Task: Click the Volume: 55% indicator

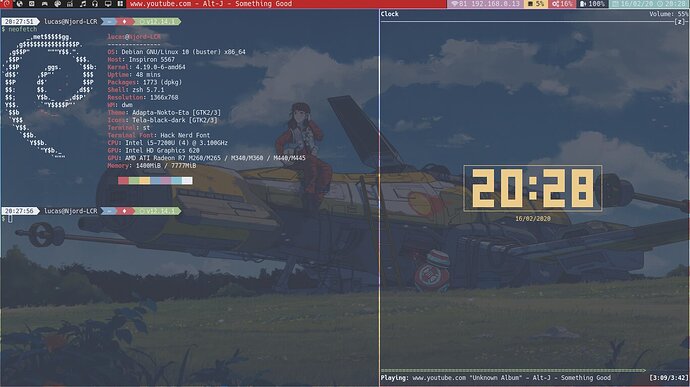Action: [x=668, y=14]
